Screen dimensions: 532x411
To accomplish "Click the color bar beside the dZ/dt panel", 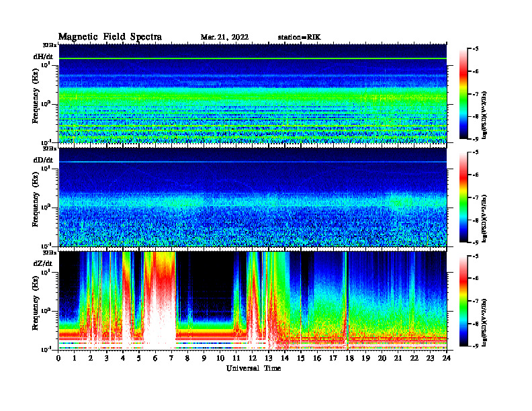I will (463, 301).
